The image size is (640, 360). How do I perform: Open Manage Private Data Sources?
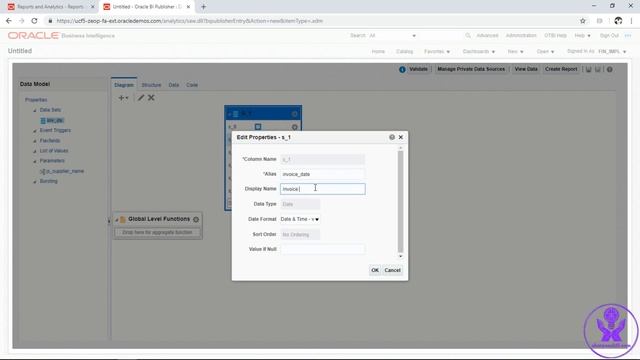[471, 69]
